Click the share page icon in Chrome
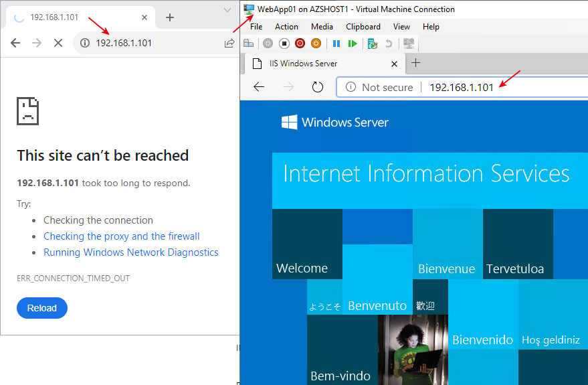Viewport: 588px width, 385px height. click(229, 43)
